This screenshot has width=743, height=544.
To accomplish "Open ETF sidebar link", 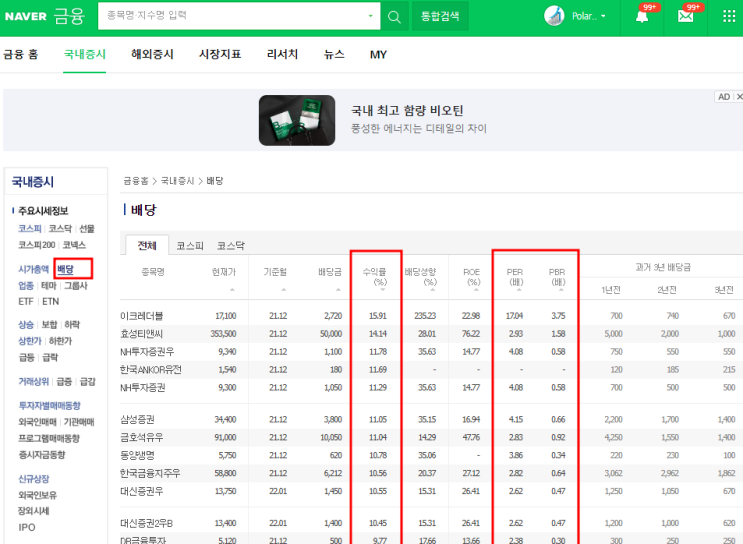I will click(x=26, y=302).
